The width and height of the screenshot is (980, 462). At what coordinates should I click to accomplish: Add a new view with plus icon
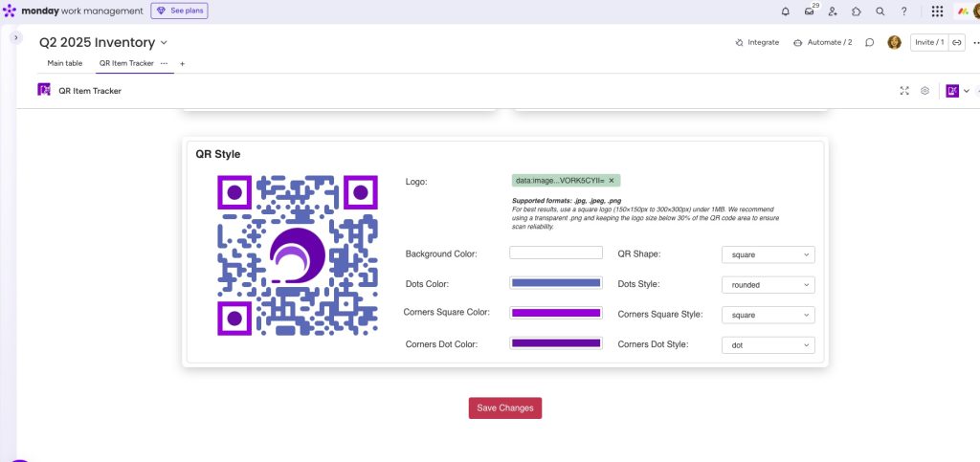[x=183, y=64]
